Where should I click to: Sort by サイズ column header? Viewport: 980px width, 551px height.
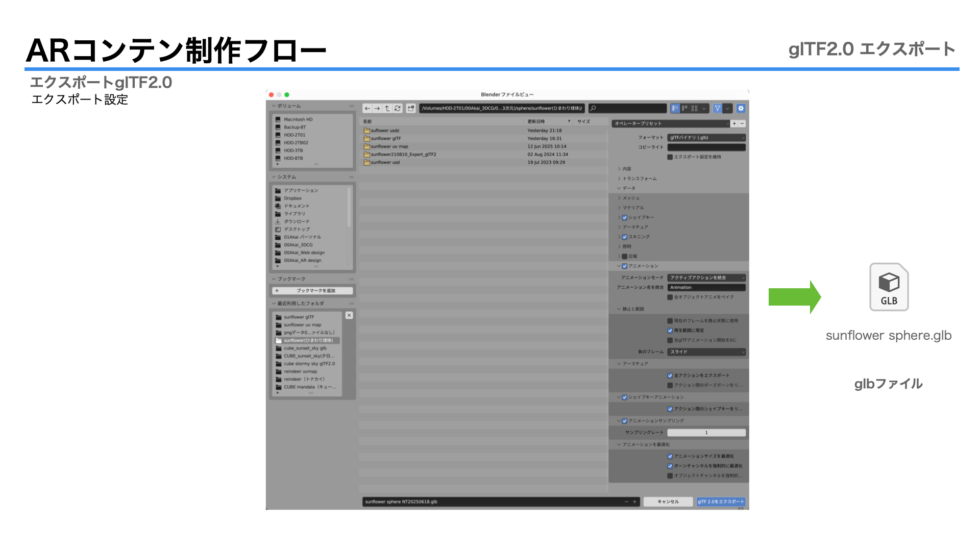coord(590,121)
